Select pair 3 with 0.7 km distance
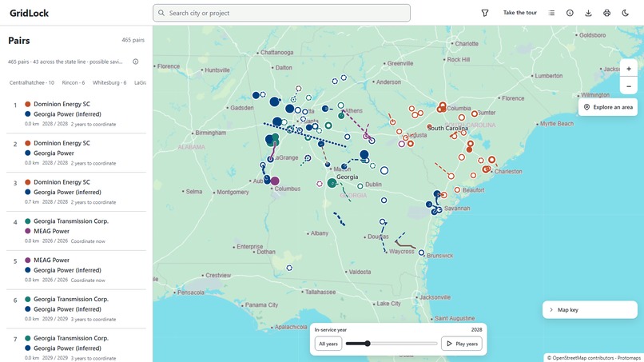 pos(77,192)
